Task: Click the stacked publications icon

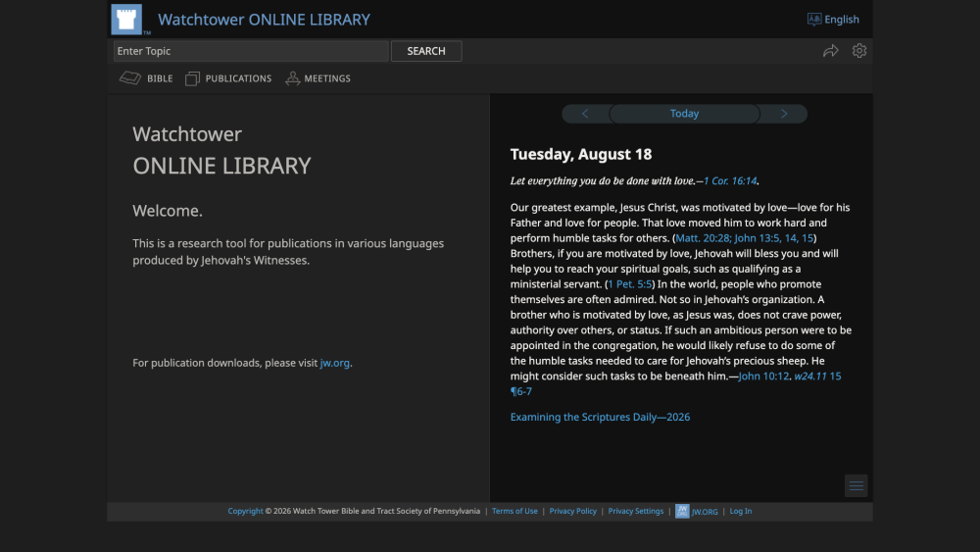Action: 192,78
